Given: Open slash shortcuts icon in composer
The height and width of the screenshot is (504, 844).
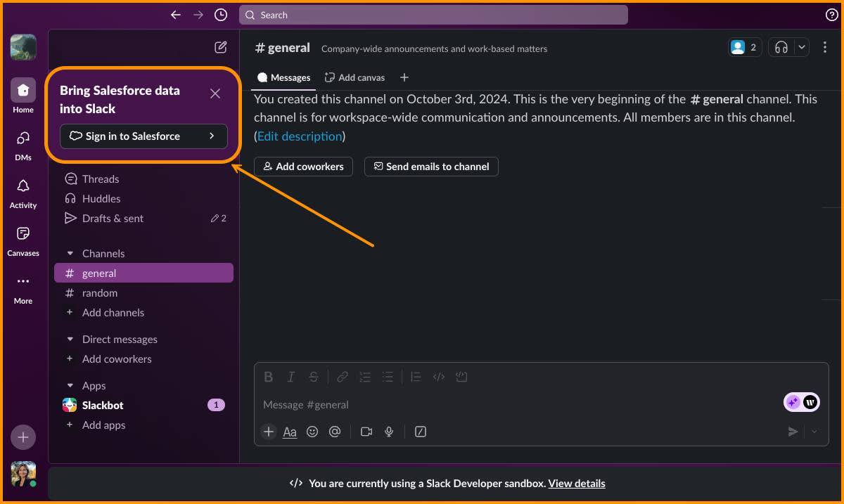Looking at the screenshot, I should coord(421,432).
